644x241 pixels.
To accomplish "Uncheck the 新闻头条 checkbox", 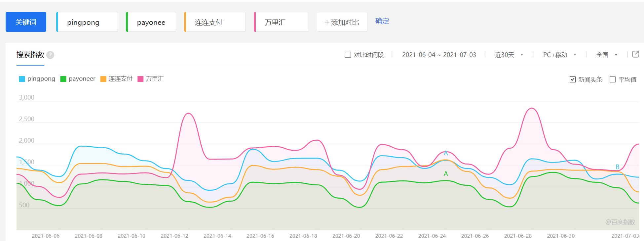I will click(573, 79).
